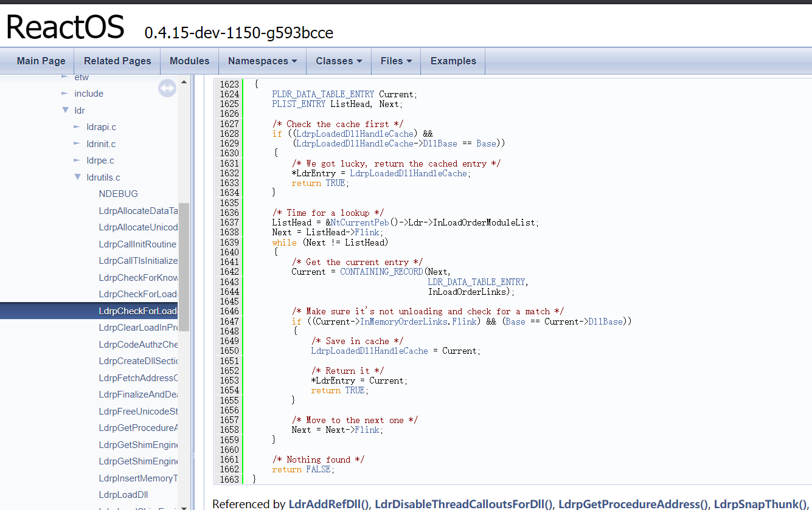Click Flink link on line 1638

367,232
